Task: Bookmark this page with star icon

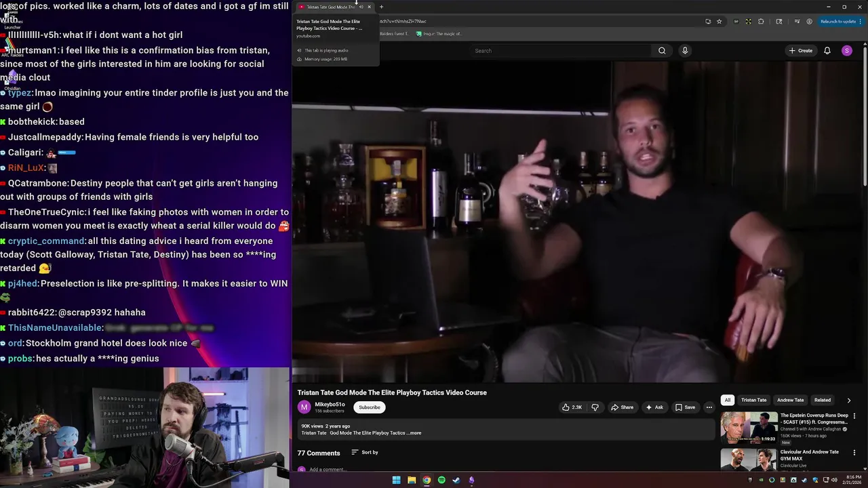Action: click(719, 21)
